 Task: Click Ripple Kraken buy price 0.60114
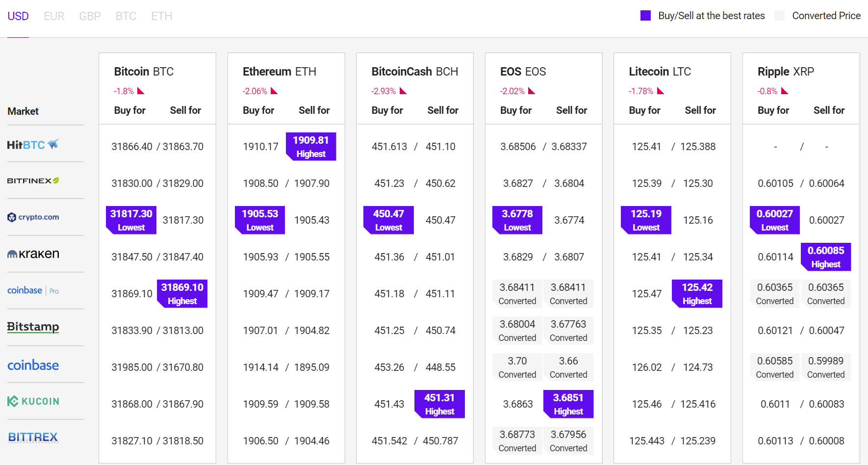[x=775, y=257]
